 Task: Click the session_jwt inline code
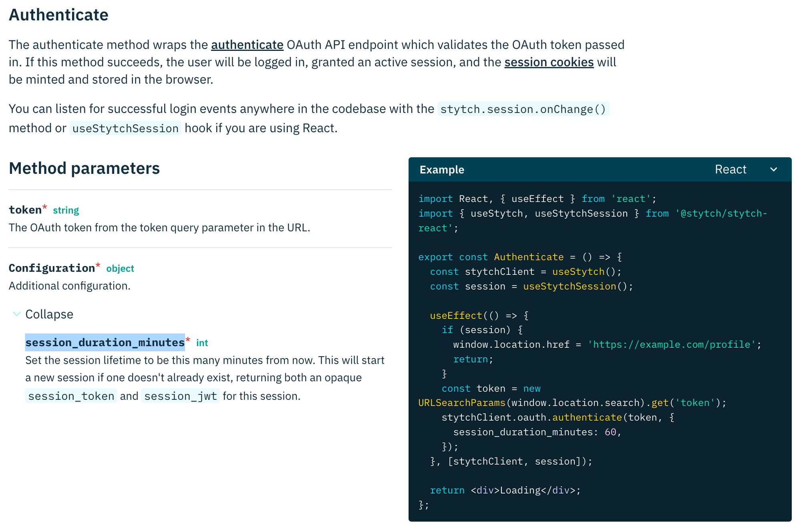(x=180, y=396)
